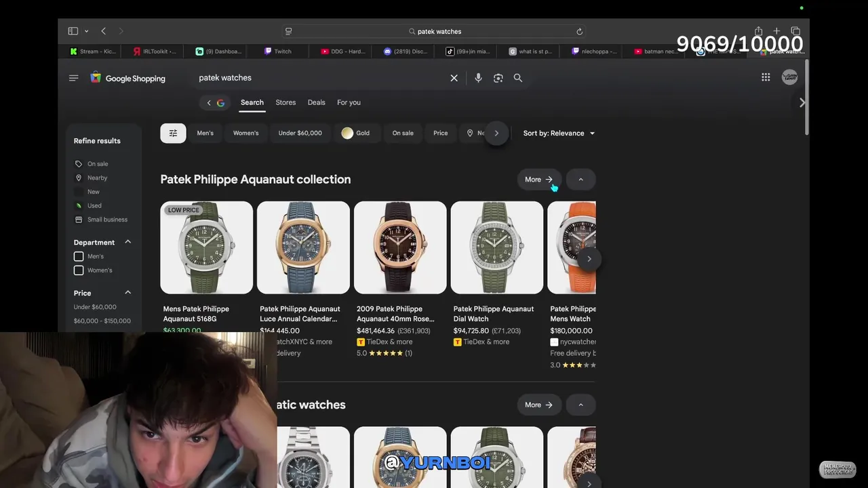868x488 pixels.
Task: Apply the On sale filter chip
Action: [x=403, y=133]
